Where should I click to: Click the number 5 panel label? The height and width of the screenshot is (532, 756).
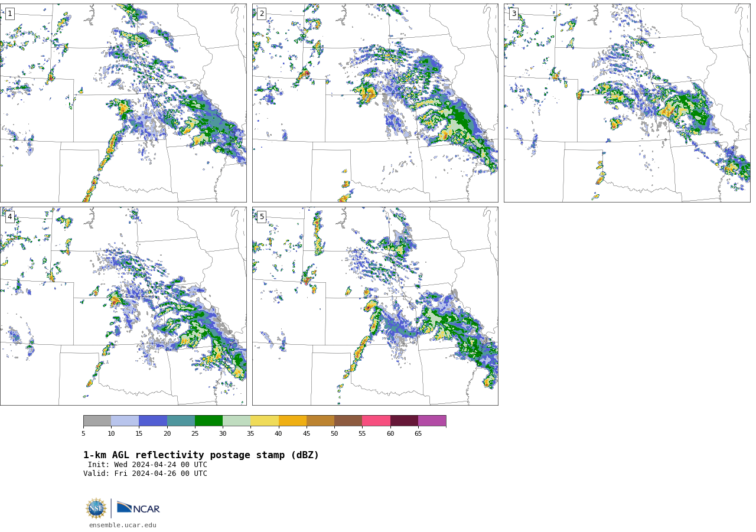click(x=262, y=217)
